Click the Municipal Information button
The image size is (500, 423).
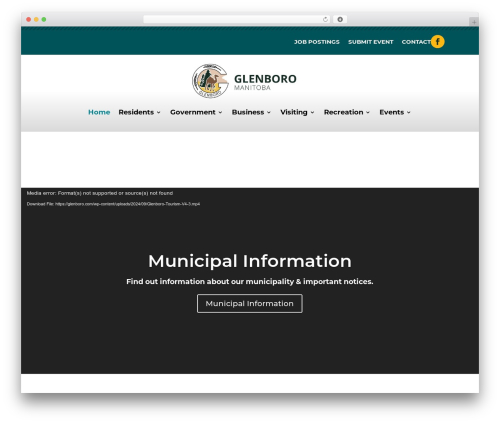tap(250, 303)
